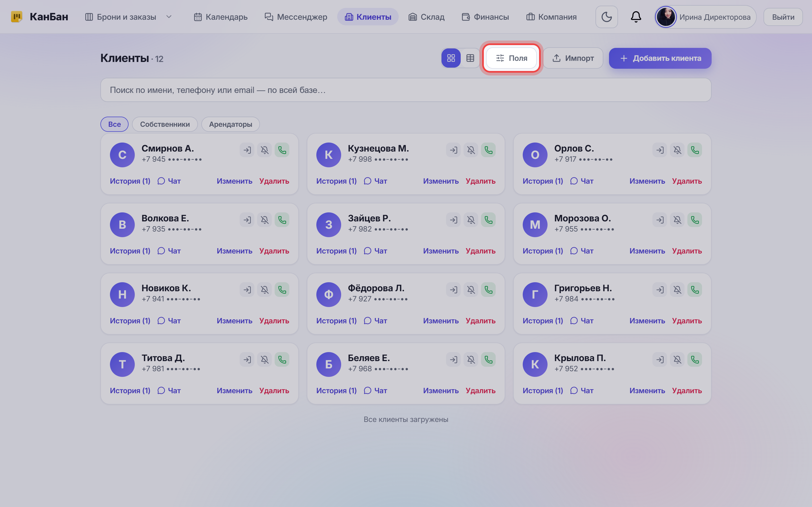Click login arrow icon on Титова Д. card
This screenshot has height=507, width=812.
tap(247, 359)
